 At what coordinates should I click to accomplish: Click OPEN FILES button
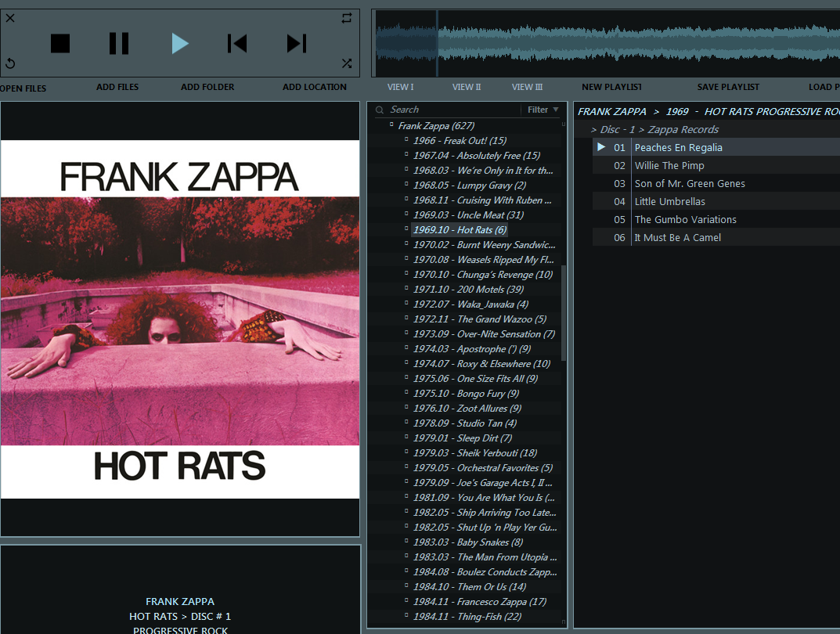coord(23,88)
